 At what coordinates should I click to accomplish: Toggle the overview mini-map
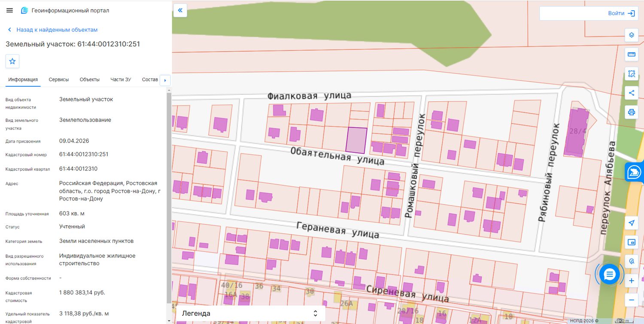point(631,242)
